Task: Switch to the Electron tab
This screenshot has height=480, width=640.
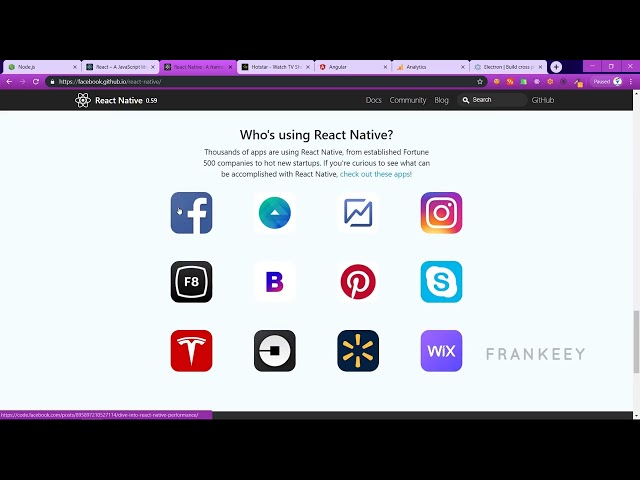Action: click(x=508, y=67)
